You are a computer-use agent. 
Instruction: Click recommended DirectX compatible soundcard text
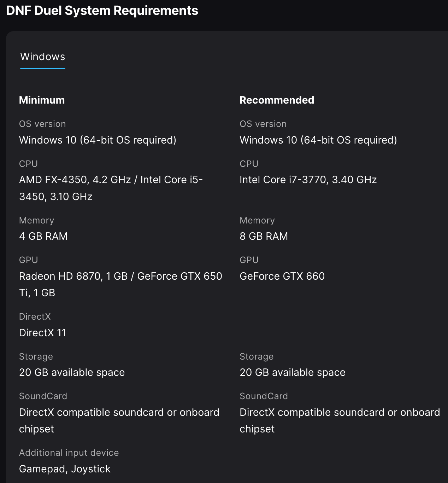[x=340, y=420]
